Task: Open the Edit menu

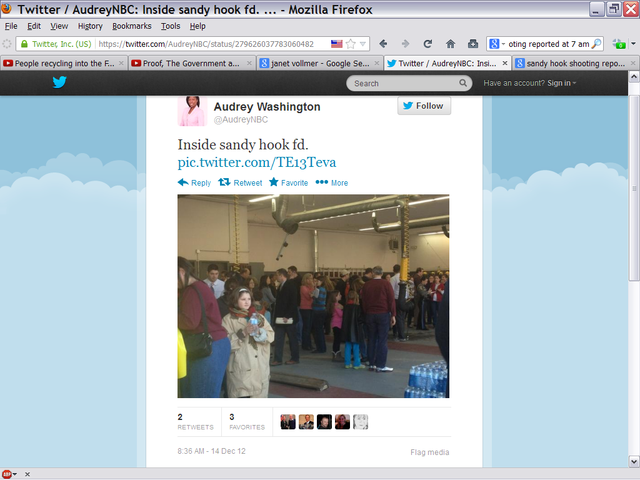Action: click(34, 26)
